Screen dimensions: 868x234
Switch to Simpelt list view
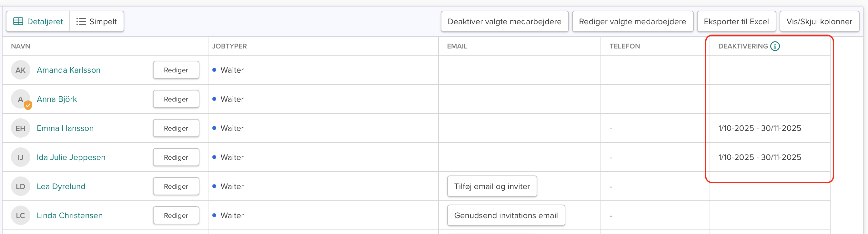[97, 22]
